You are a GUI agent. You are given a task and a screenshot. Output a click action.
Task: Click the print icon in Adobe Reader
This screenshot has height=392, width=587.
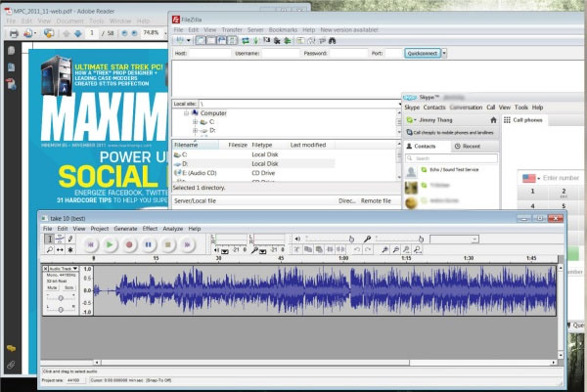tap(14, 32)
